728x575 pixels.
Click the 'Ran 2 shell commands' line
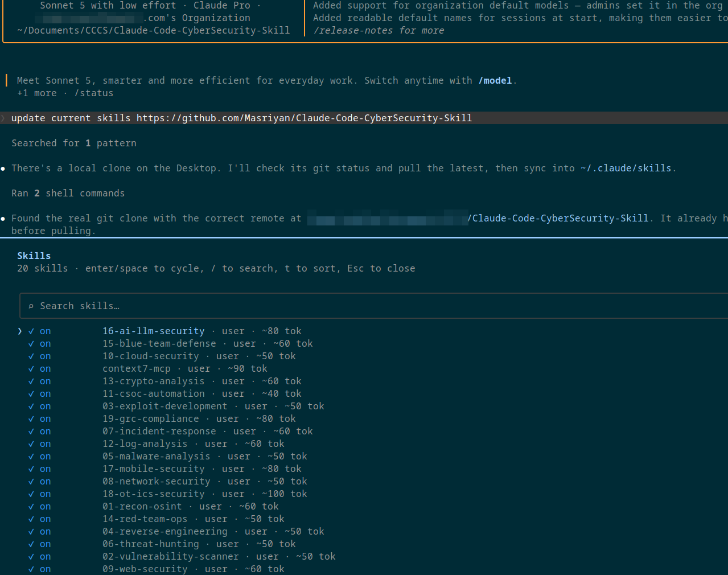pos(68,194)
